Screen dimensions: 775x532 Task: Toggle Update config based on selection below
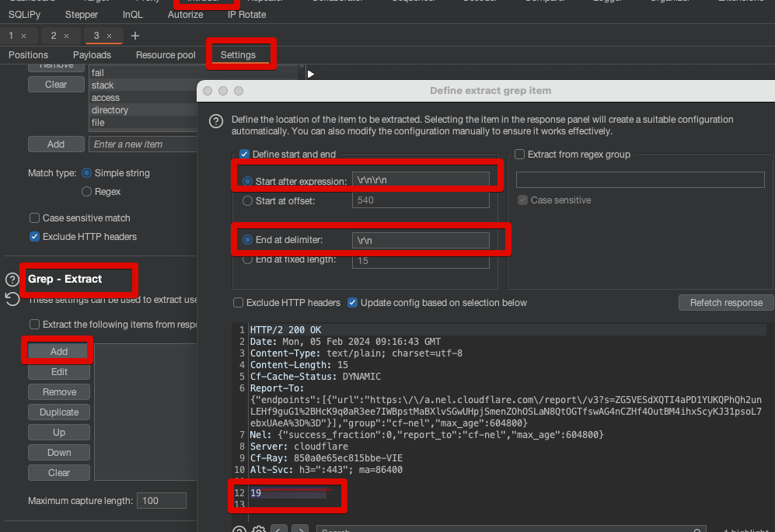[x=352, y=302]
